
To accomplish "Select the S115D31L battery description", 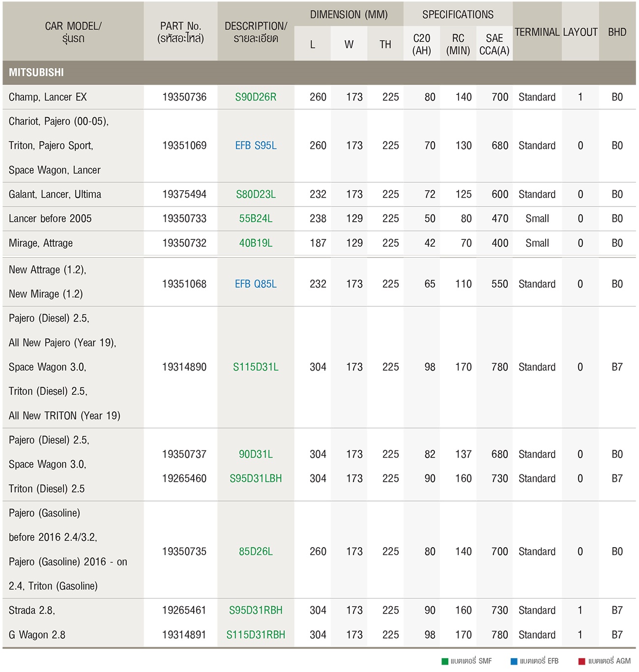I will tap(256, 367).
